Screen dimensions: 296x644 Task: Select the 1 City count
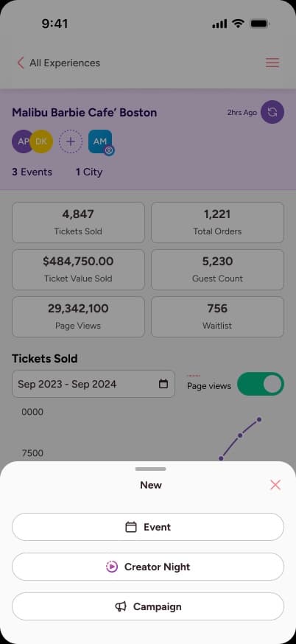pyautogui.click(x=89, y=172)
